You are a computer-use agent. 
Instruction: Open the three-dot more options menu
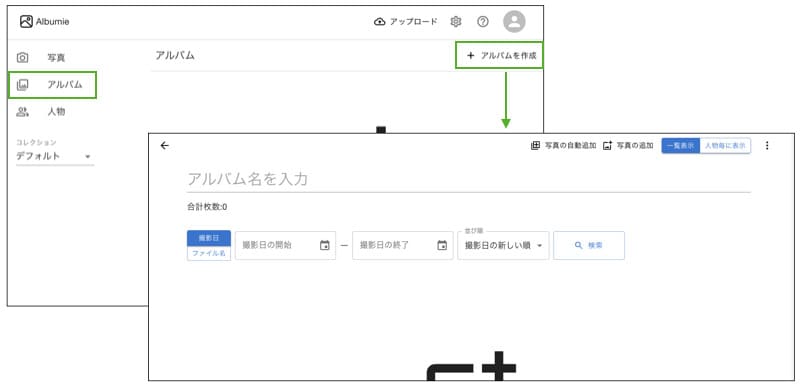(767, 146)
